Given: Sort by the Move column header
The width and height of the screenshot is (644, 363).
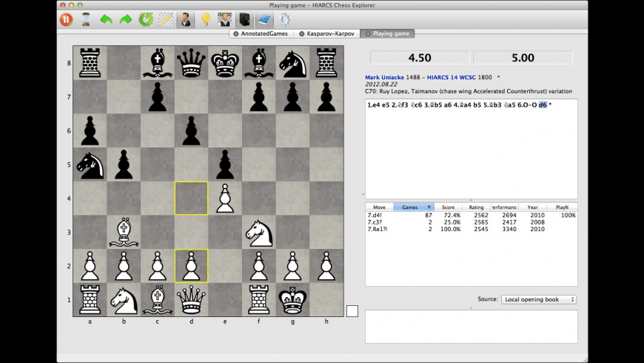Looking at the screenshot, I should [x=379, y=207].
